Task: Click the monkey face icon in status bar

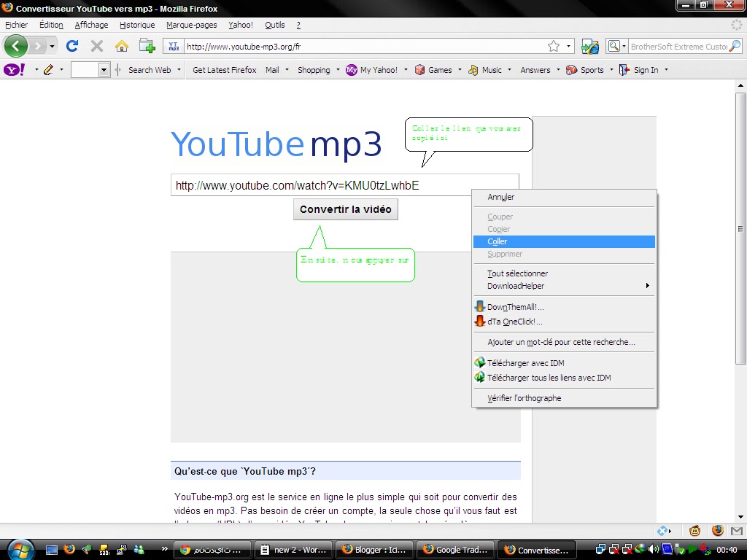Action: coord(694,530)
